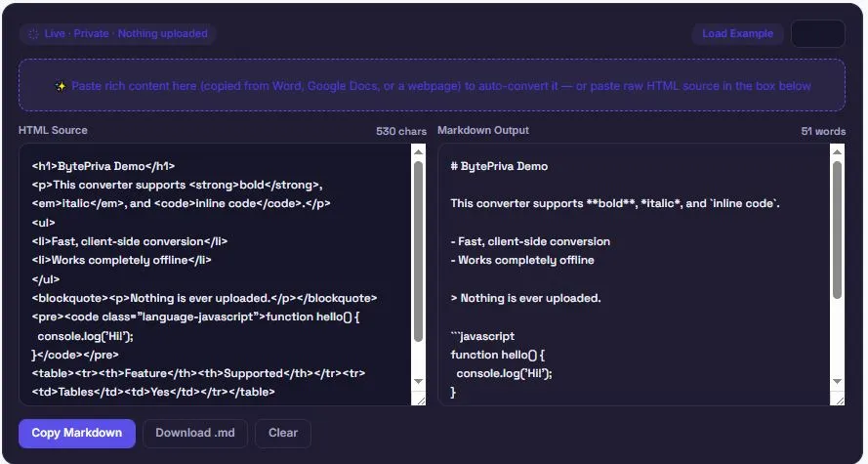Click the HTML Source scrollbar up arrow
The width and height of the screenshot is (868, 464).
tap(419, 151)
